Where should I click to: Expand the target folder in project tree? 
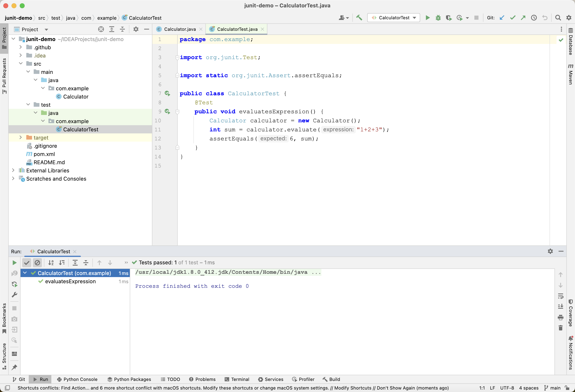(21, 138)
